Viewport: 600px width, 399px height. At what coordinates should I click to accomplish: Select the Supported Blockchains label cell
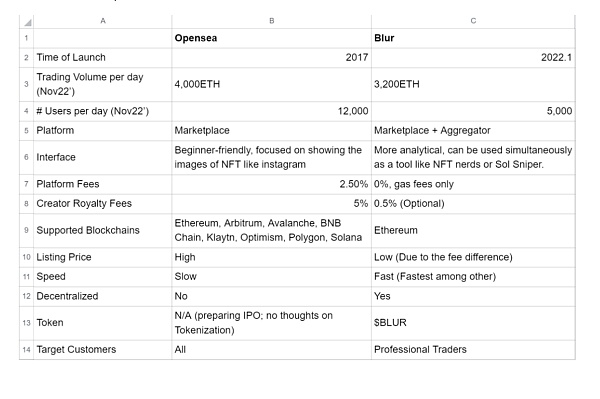pos(103,230)
